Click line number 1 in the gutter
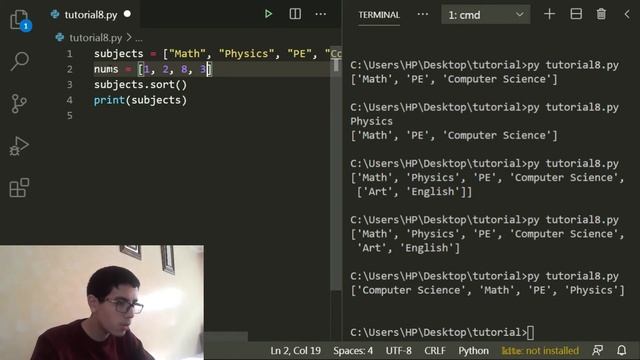 tap(69, 54)
